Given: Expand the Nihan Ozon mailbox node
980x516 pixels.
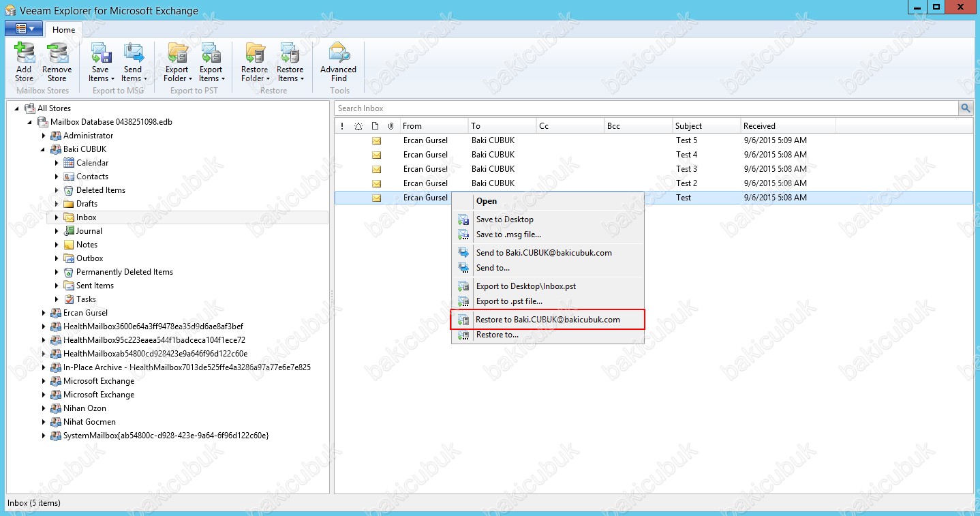Looking at the screenshot, I should pyautogui.click(x=43, y=408).
